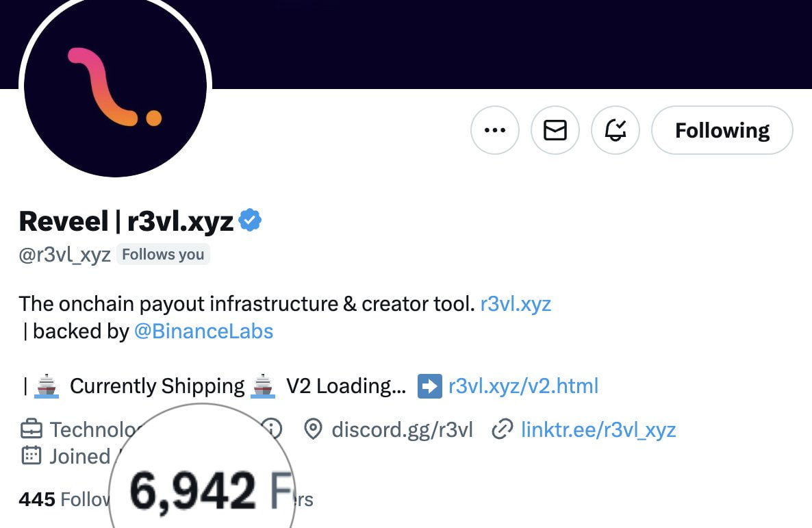Open the r3vl.xyz/v2.html link
This screenshot has width=812, height=528.
(x=523, y=386)
